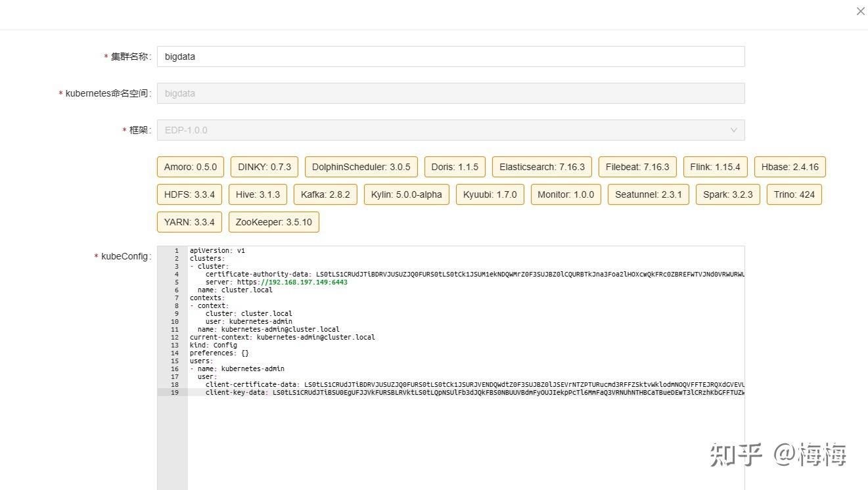Click line number 9 'cluster: cluster.local'
This screenshot has width=868, height=490.
(x=249, y=313)
